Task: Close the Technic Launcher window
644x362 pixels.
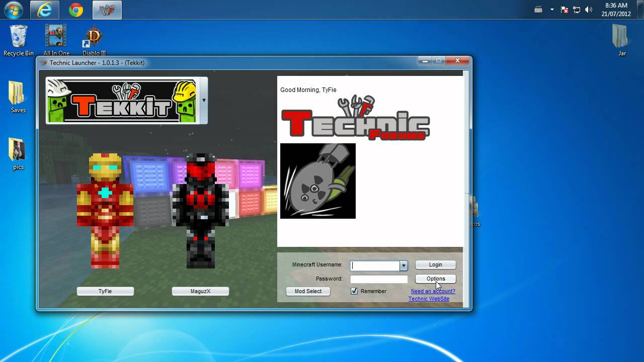Action: (457, 60)
